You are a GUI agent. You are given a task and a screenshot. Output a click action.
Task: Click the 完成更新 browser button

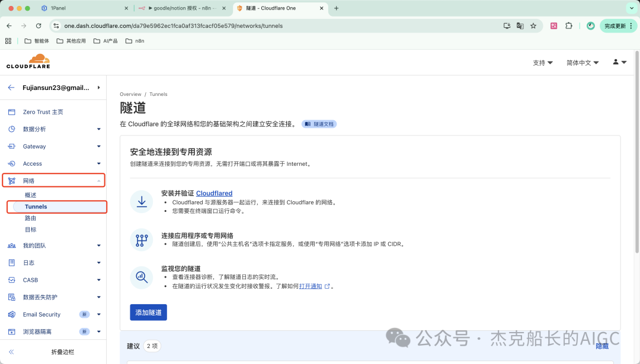tap(618, 25)
